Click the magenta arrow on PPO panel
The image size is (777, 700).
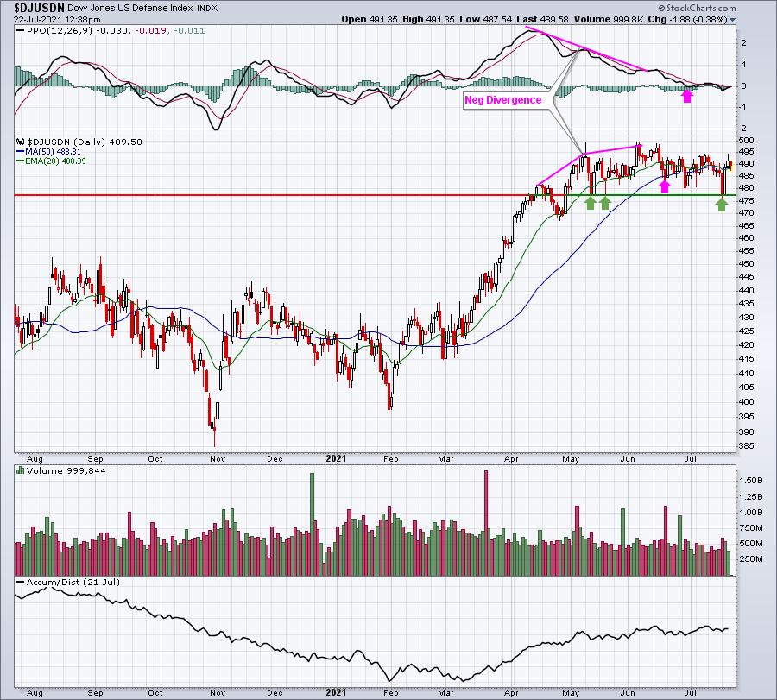[x=687, y=95]
